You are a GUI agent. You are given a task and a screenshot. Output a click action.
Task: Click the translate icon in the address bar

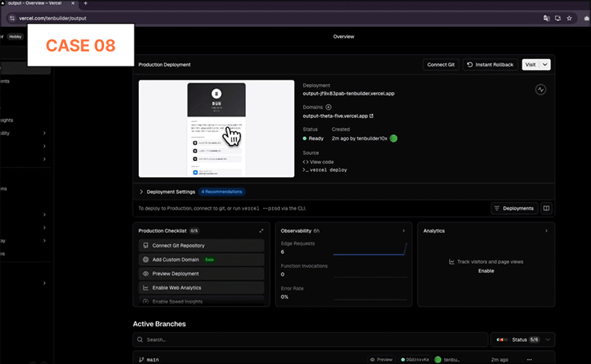click(x=546, y=18)
